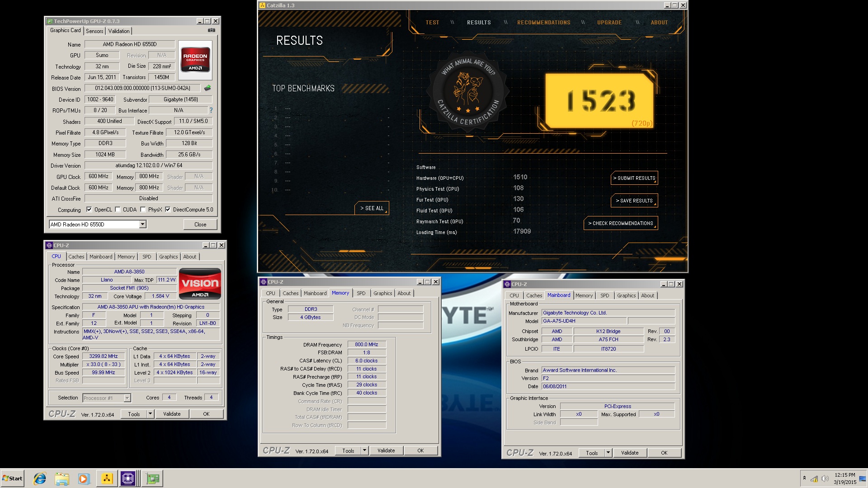Toggle the DirectCompute 5.0 checkbox
Image resolution: width=868 pixels, height=488 pixels.
[x=168, y=210]
